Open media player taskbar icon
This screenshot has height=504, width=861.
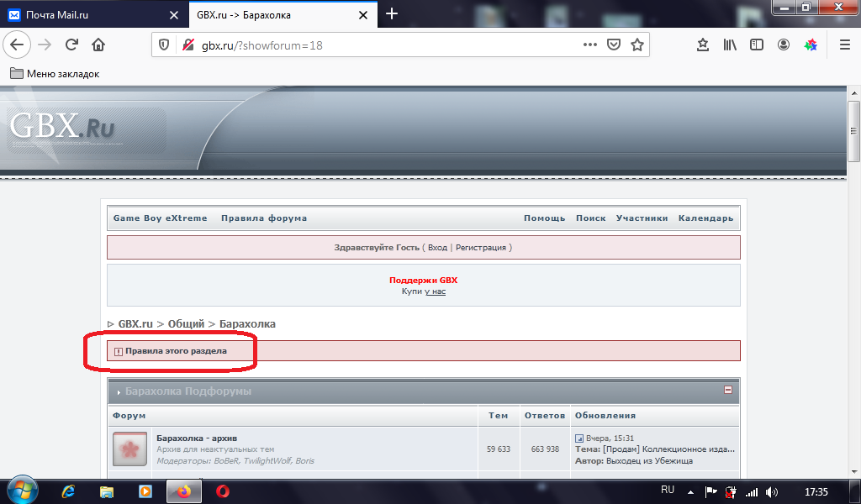point(145,491)
